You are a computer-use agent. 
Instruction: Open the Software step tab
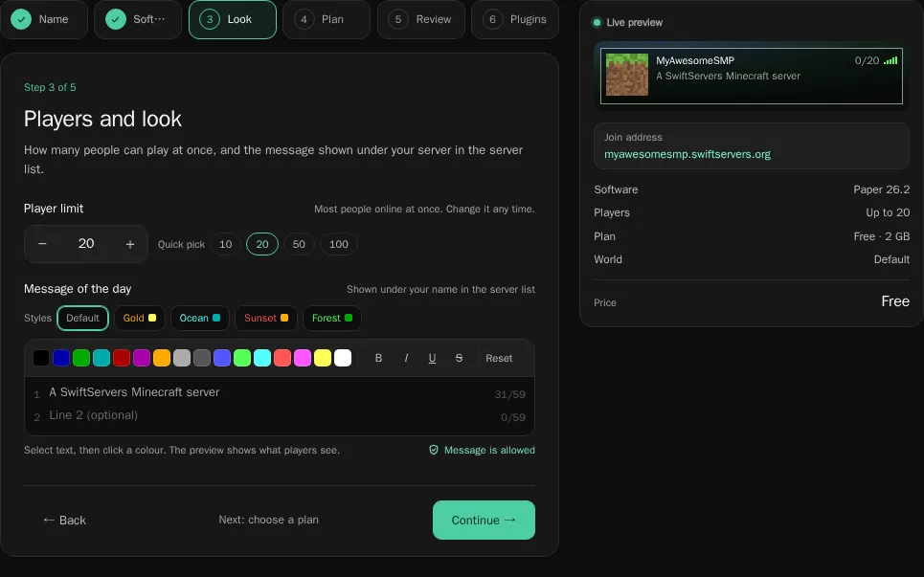click(x=138, y=19)
